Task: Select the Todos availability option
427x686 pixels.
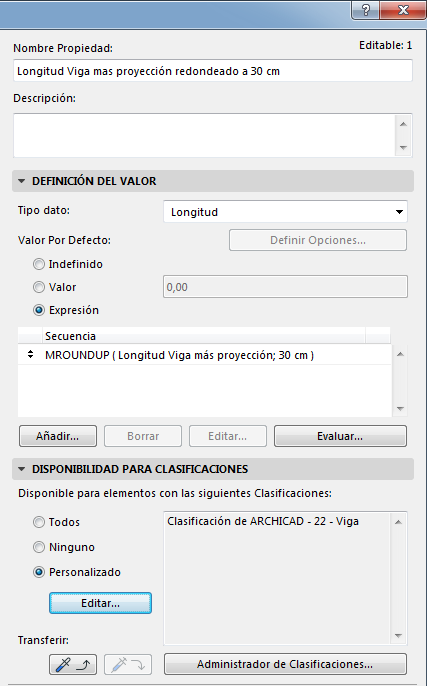Action: click(39, 522)
